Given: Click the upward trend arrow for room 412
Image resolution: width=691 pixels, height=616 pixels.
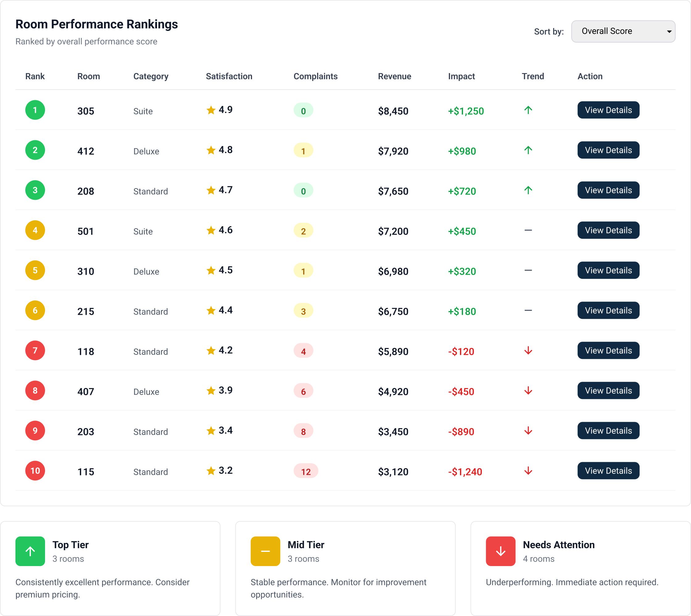Looking at the screenshot, I should coord(528,150).
